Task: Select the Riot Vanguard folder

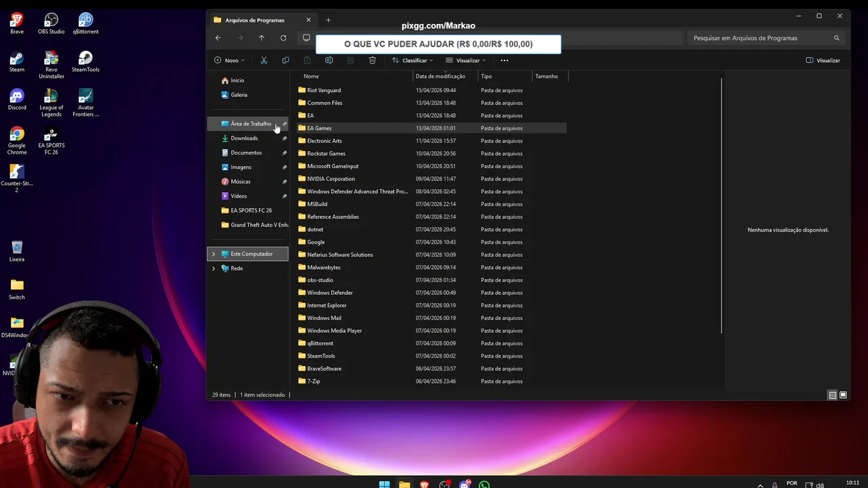Action: click(323, 90)
